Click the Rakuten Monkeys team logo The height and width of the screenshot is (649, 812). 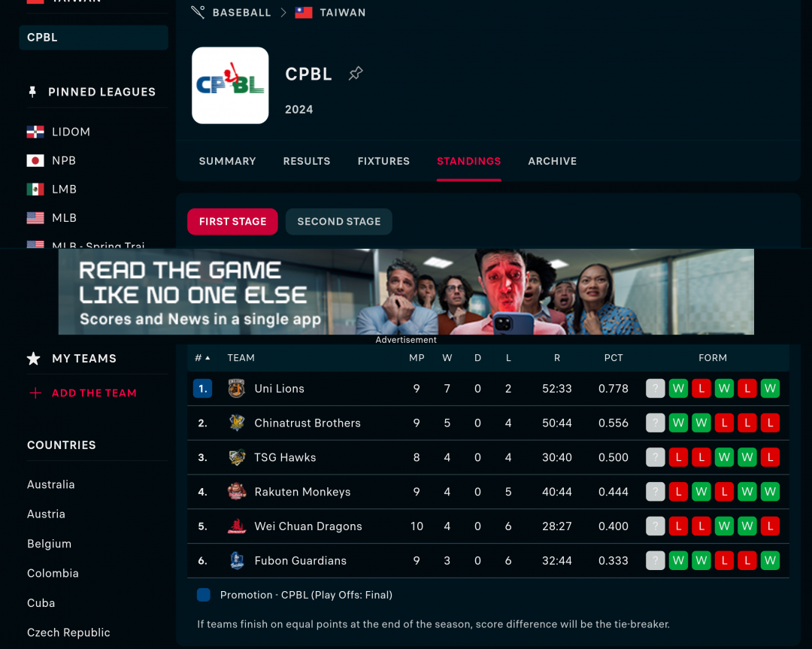point(237,492)
